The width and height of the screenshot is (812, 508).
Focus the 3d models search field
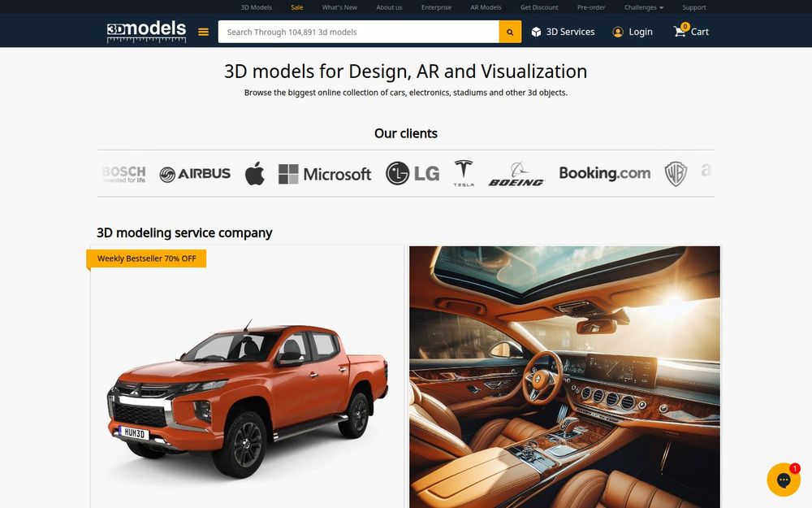point(358,32)
